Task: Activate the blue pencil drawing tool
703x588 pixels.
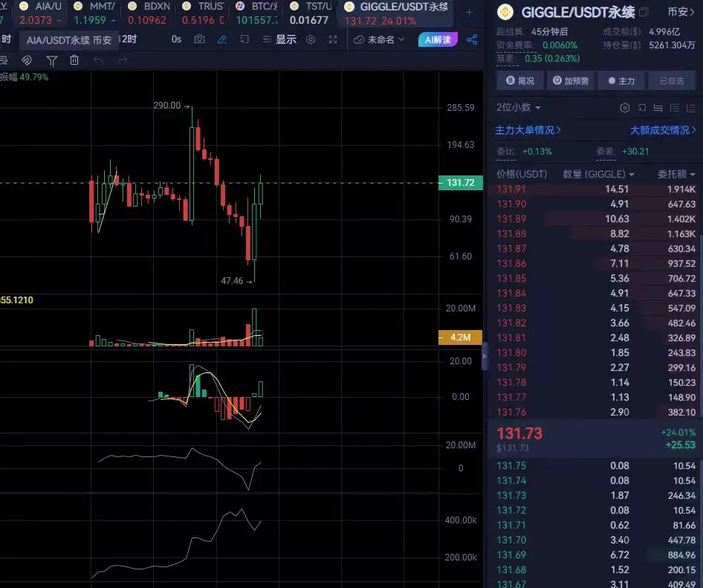Action: point(222,39)
